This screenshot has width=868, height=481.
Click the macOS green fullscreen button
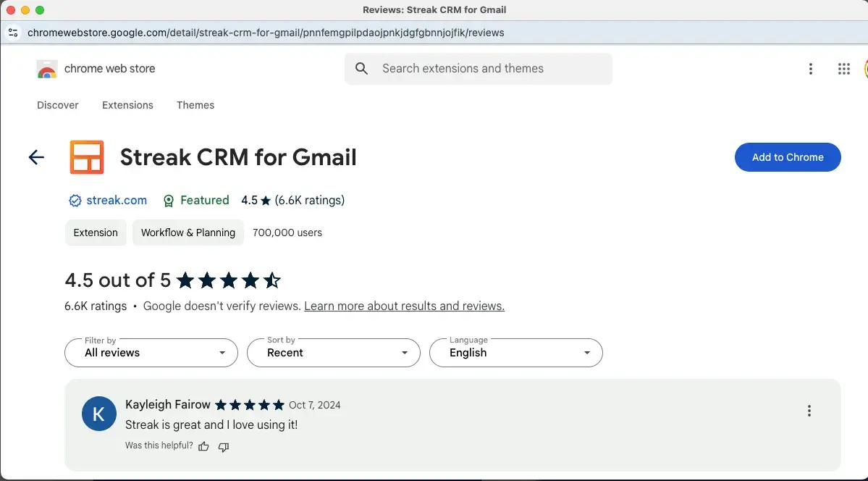coord(40,10)
